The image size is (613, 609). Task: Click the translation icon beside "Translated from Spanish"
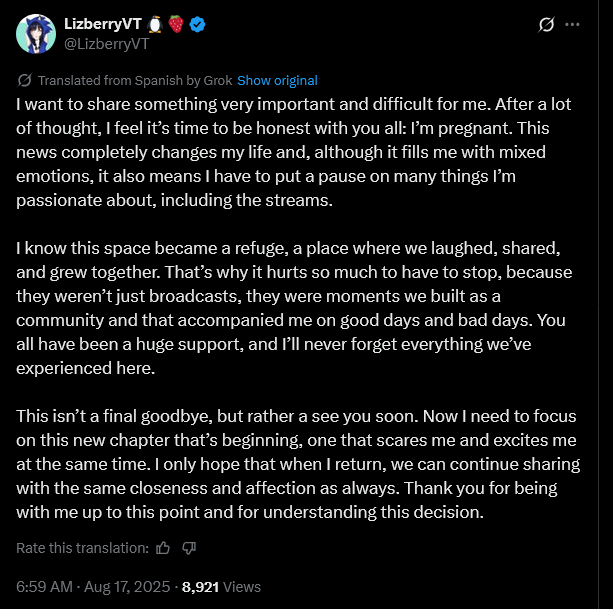point(24,80)
